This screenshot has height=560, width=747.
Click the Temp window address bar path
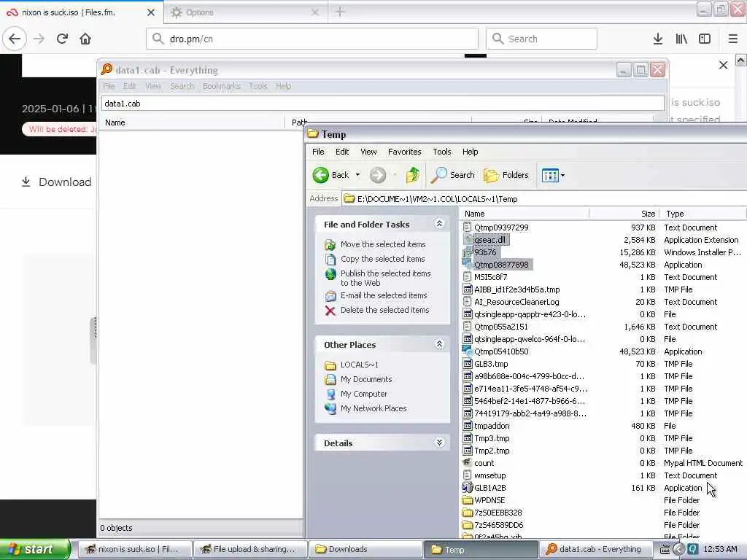click(544, 199)
